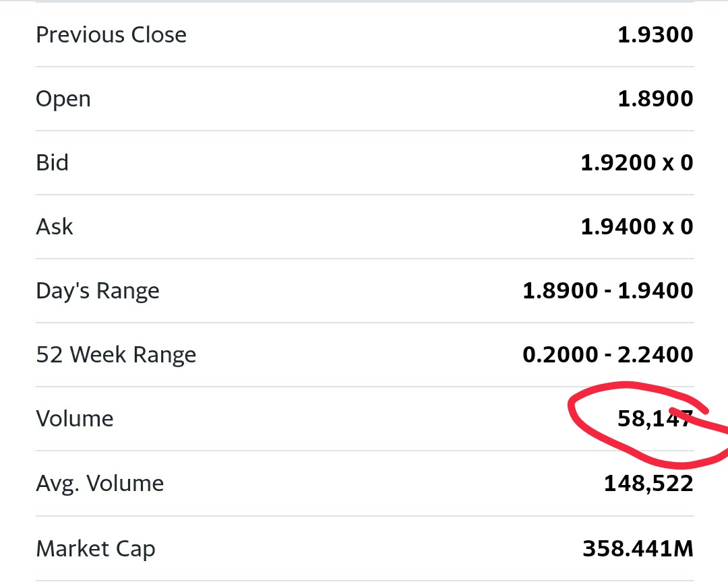Click the Bid label
The image size is (728, 584).
53,163
